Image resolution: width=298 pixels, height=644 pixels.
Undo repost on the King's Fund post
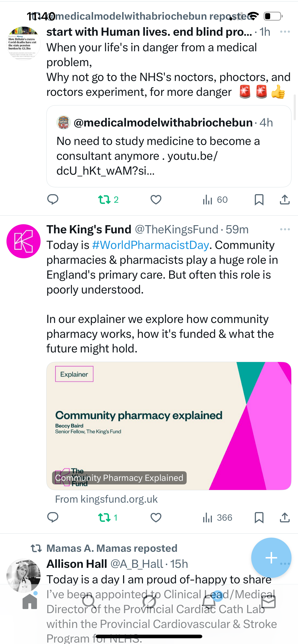click(x=108, y=517)
